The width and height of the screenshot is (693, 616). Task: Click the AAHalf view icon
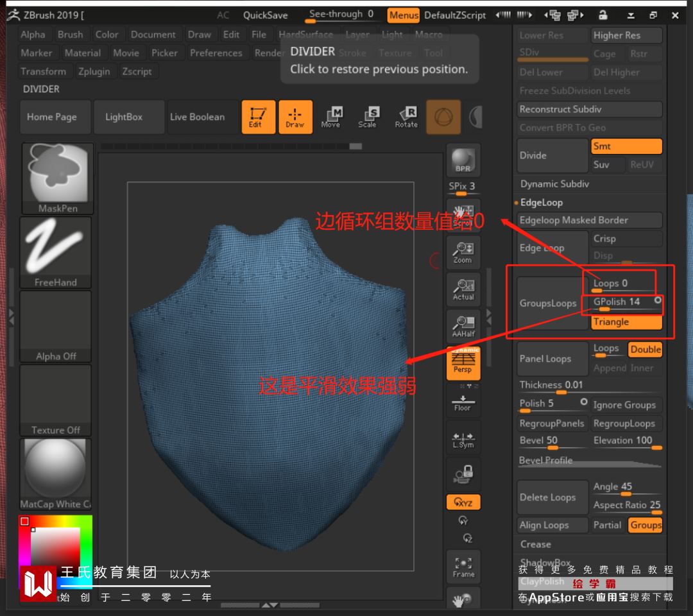[463, 327]
